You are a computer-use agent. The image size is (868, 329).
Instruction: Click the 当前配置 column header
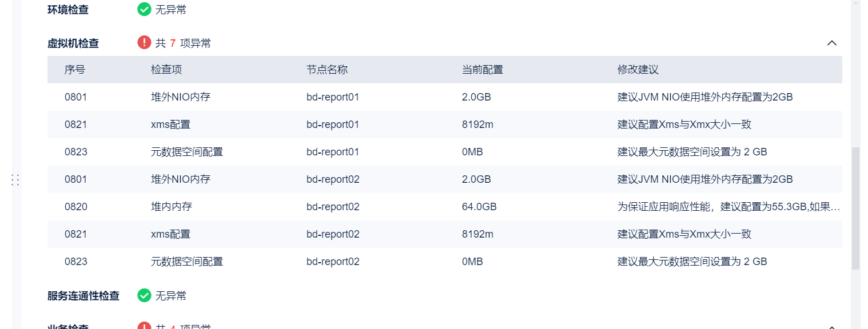click(x=483, y=70)
